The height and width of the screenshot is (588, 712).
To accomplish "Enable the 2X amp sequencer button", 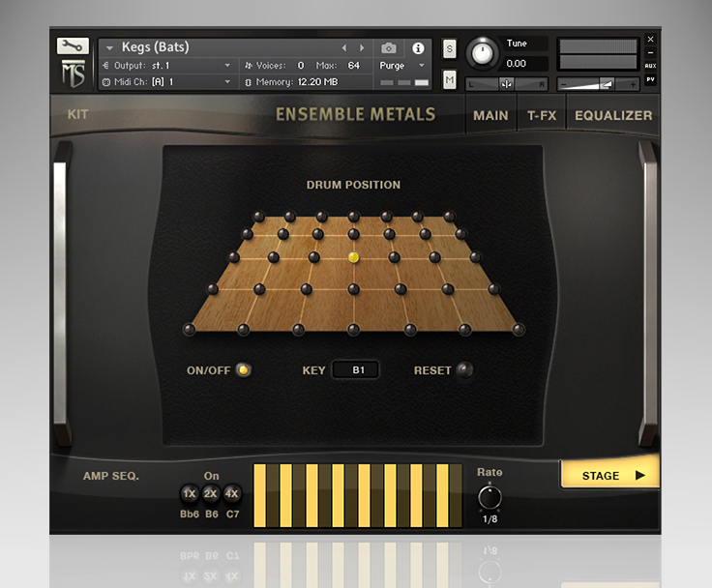I will coord(210,493).
